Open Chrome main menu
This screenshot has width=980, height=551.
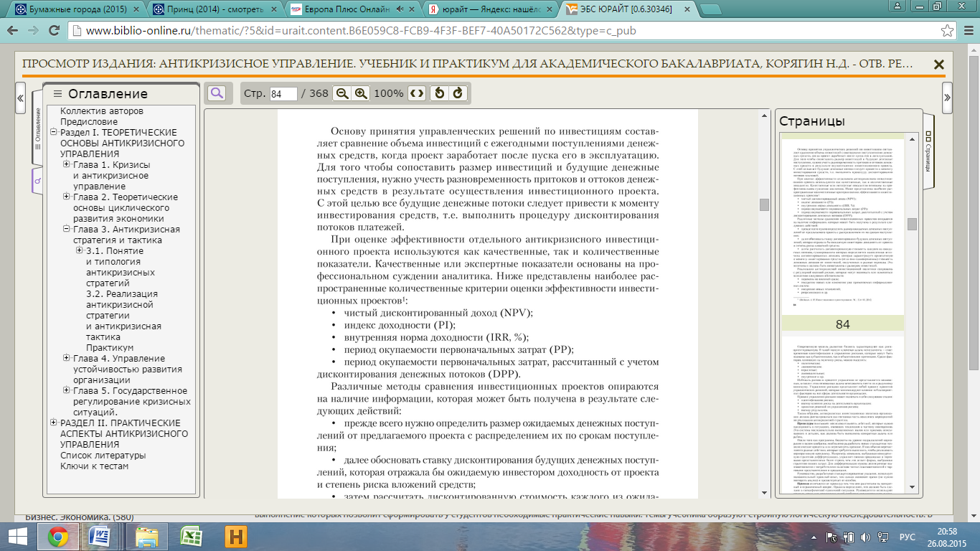point(967,31)
